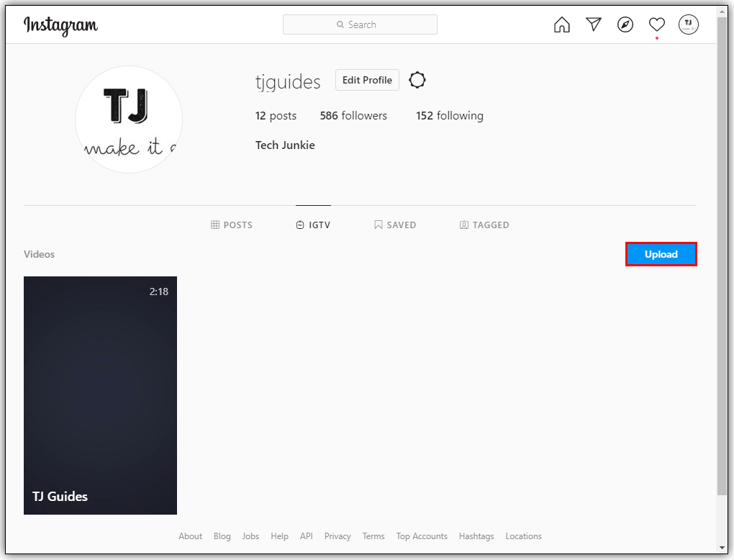View the 152 following list
The image size is (734, 560).
coord(450,116)
